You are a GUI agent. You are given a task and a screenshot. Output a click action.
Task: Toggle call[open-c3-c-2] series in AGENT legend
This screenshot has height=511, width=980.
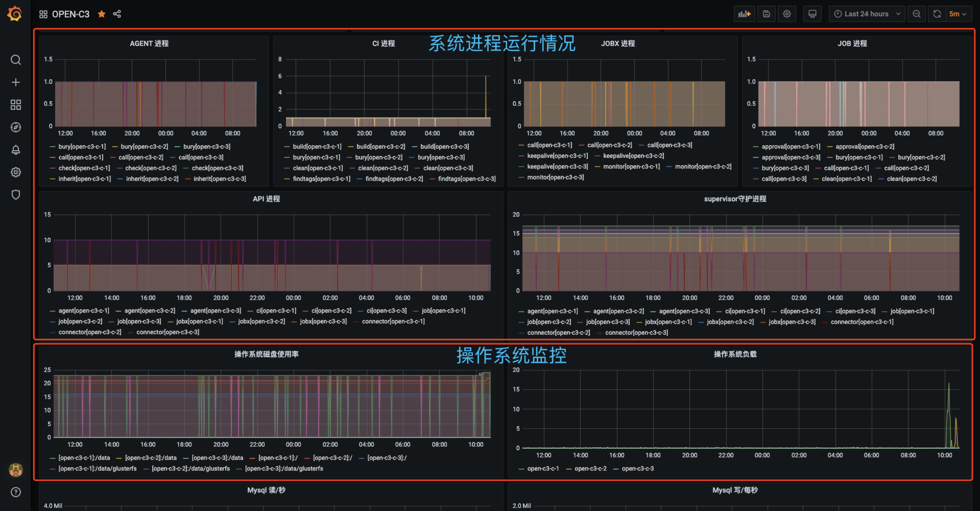pyautogui.click(x=141, y=157)
